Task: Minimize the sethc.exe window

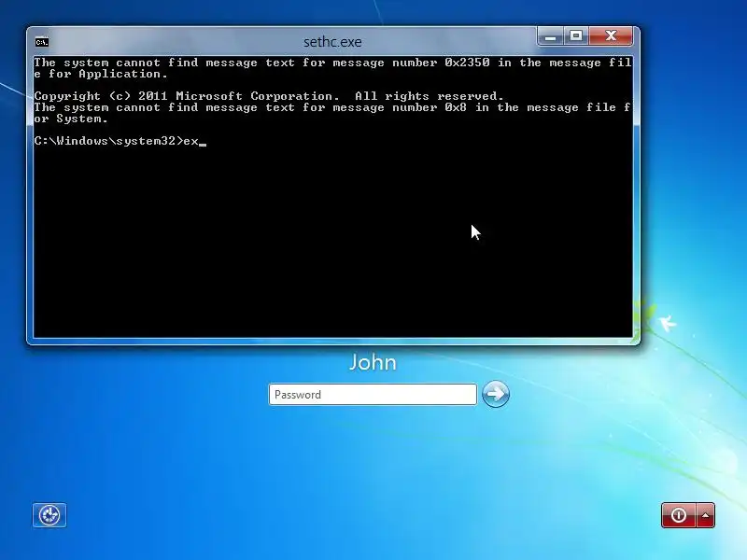Action: pyautogui.click(x=551, y=36)
